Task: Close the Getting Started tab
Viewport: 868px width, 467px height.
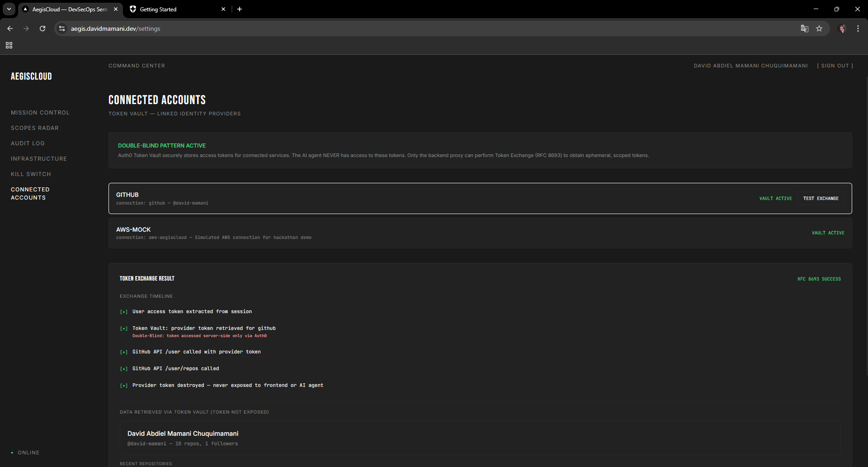Action: pyautogui.click(x=223, y=9)
